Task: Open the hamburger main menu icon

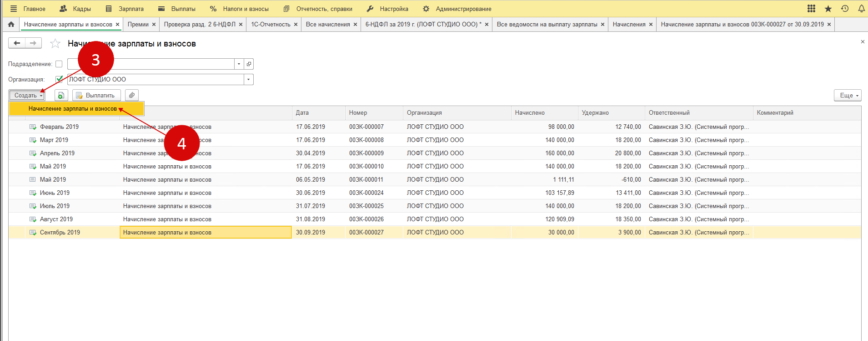Action: [14, 9]
